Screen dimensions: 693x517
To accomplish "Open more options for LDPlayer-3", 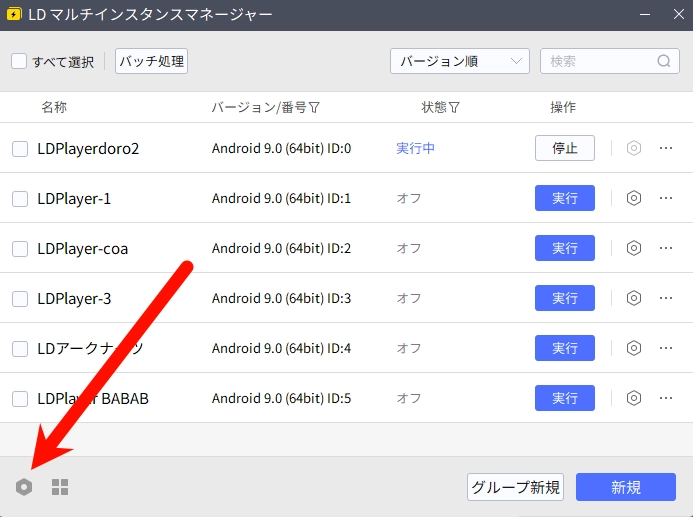I will (666, 298).
